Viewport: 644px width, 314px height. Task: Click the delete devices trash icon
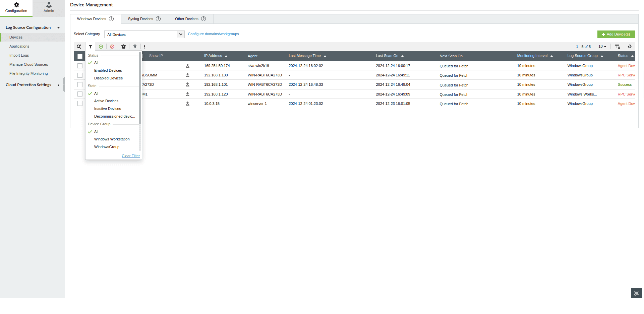135,47
